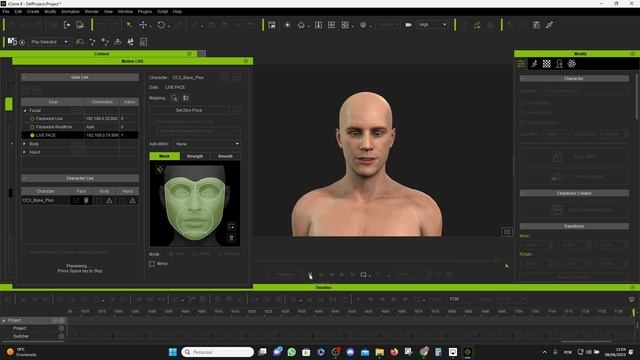Click the upper small icon on face mask preview
The height and width of the screenshot is (360, 640).
pyautogui.click(x=231, y=226)
